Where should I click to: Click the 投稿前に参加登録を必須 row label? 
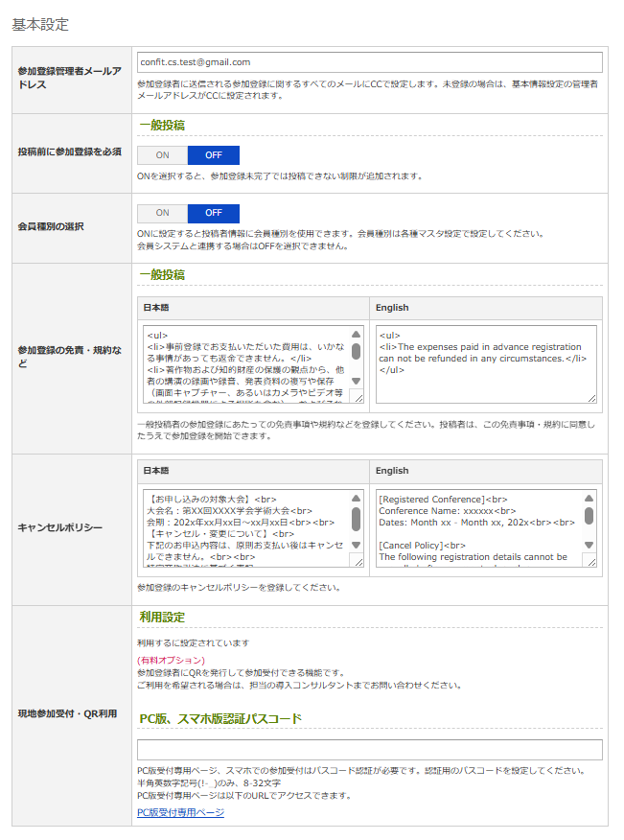(x=70, y=152)
